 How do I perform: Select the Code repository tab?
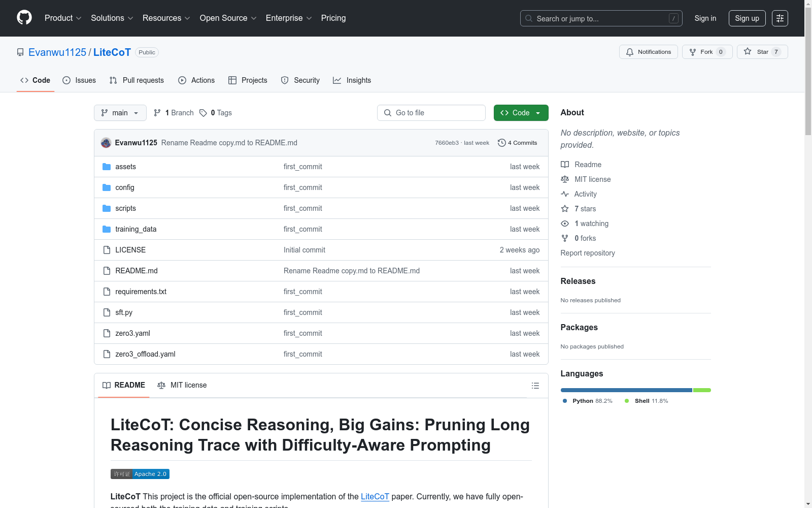tap(36, 80)
